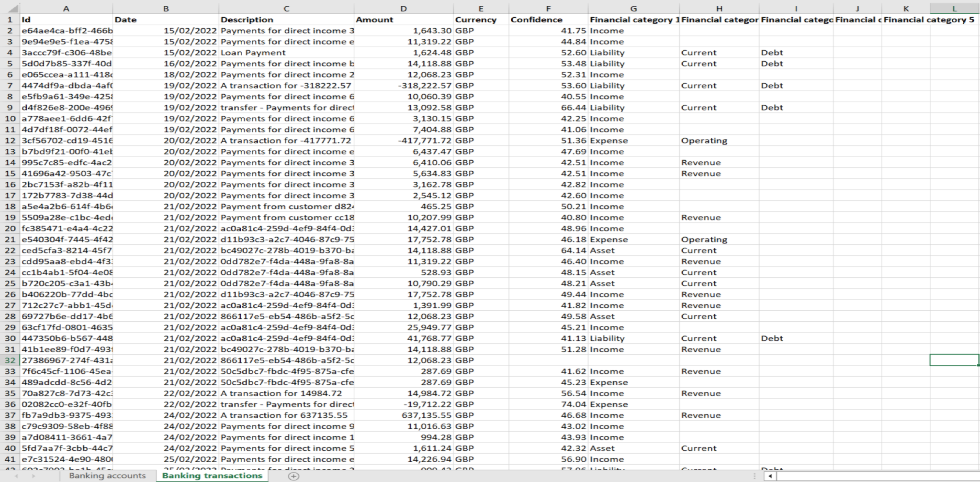Image resolution: width=980 pixels, height=482 pixels.
Task: Click the Date header cell
Action: pyautogui.click(x=166, y=20)
